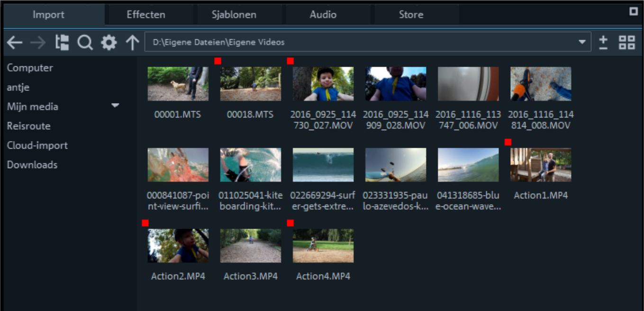This screenshot has height=311, width=644.
Task: Toggle the folder tree view icon
Action: pyautogui.click(x=62, y=43)
